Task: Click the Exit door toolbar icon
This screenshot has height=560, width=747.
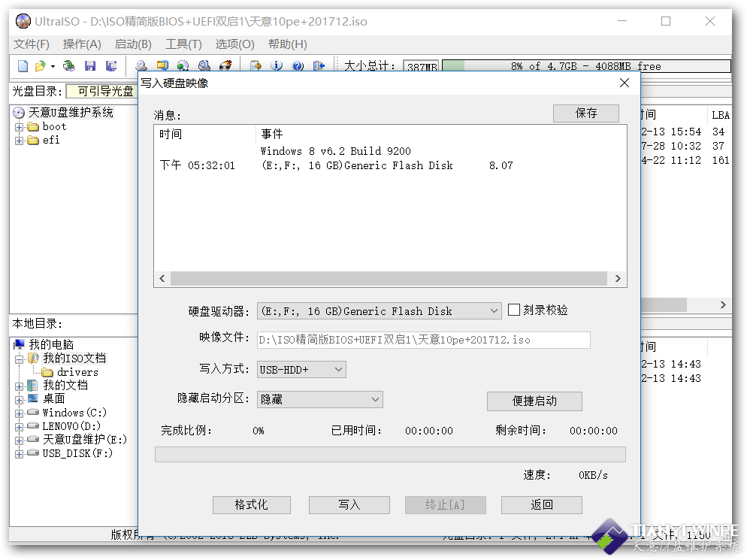Action: 319,65
